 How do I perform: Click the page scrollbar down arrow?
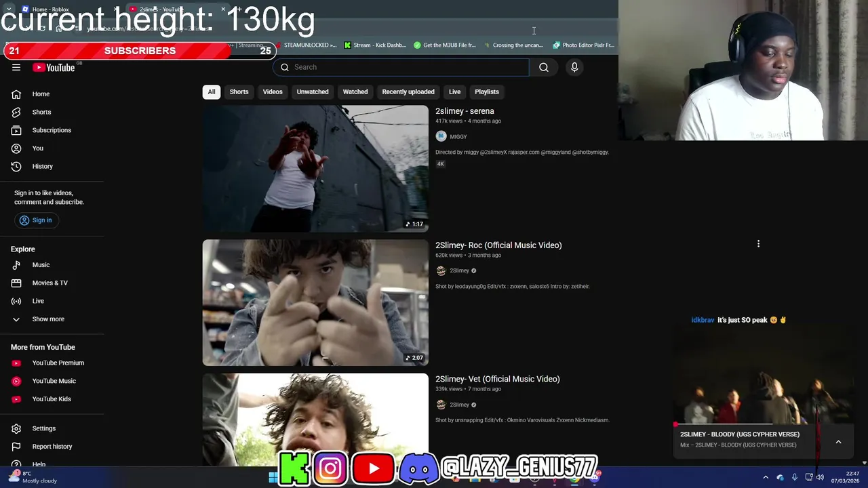[864, 463]
